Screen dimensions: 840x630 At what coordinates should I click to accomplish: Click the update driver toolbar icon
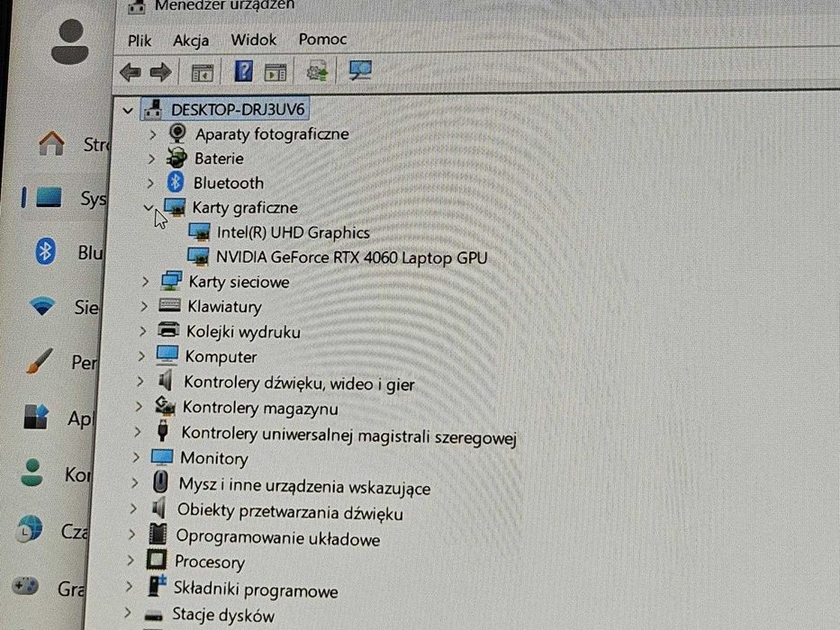[317, 71]
